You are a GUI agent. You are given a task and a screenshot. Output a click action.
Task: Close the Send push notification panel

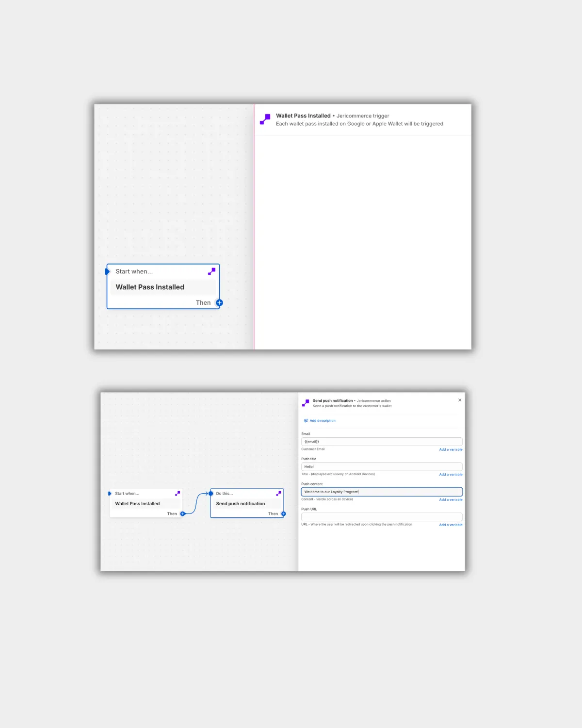(x=460, y=400)
